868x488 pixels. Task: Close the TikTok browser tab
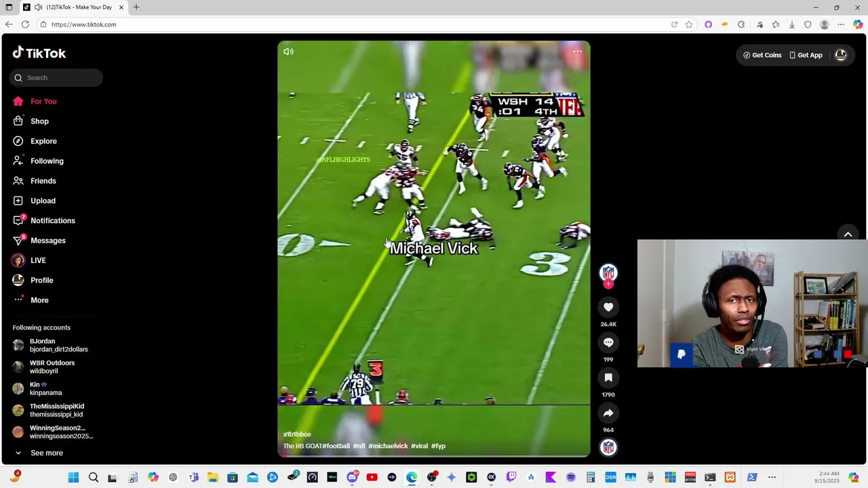[x=121, y=7]
